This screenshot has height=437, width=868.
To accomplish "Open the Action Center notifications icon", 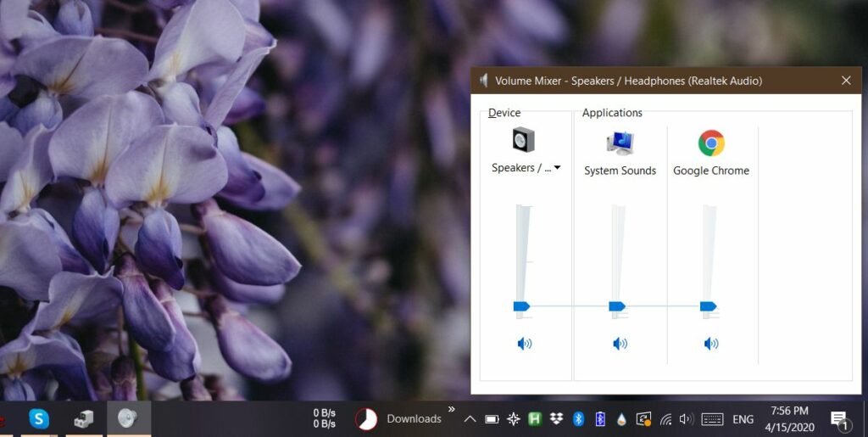I will [x=840, y=420].
